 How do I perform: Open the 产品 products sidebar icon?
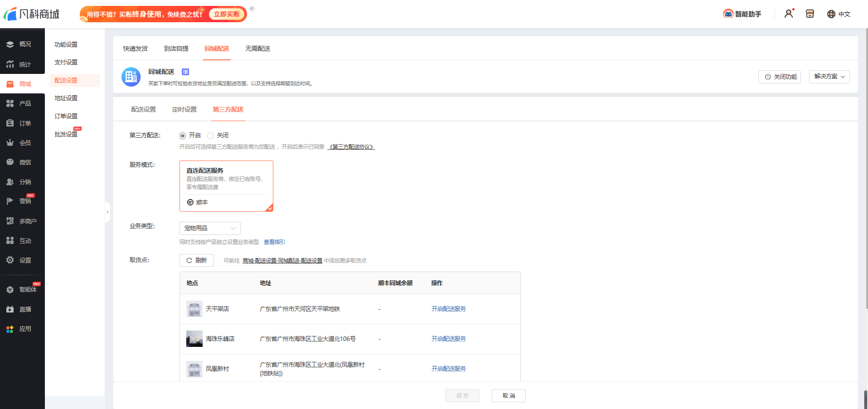coord(10,103)
